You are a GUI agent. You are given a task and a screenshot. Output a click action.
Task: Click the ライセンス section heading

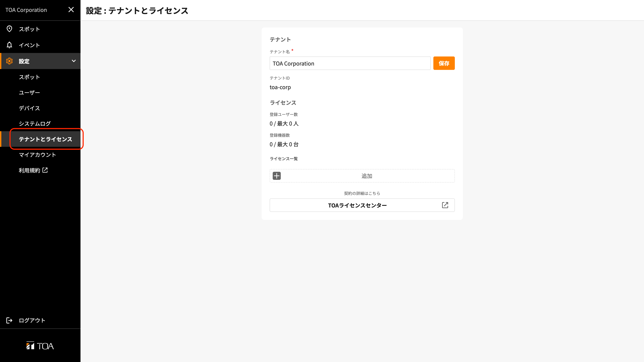(283, 103)
